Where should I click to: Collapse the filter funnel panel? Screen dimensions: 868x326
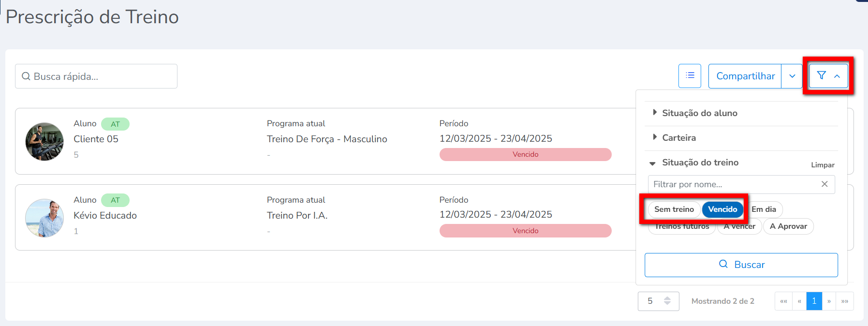[828, 76]
